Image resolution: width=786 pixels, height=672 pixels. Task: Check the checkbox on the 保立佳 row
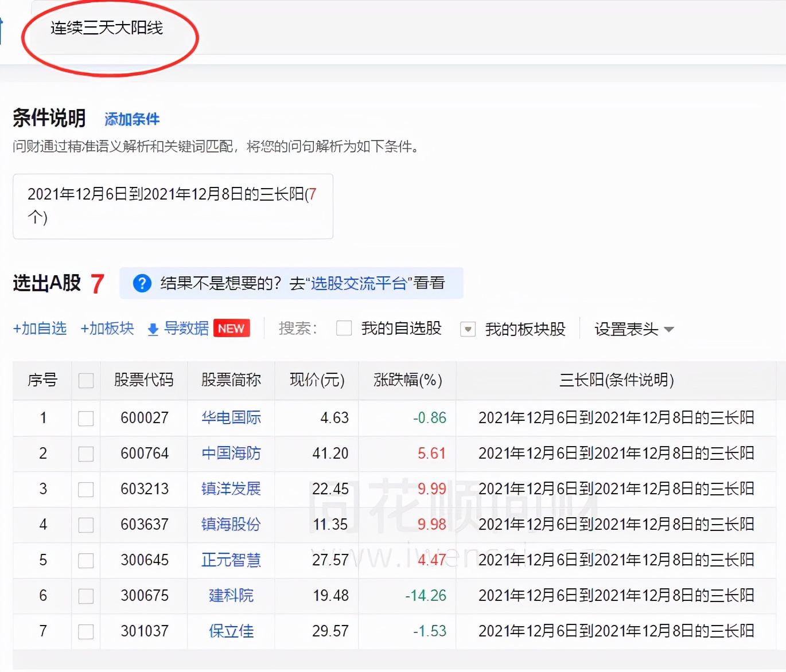pos(85,631)
